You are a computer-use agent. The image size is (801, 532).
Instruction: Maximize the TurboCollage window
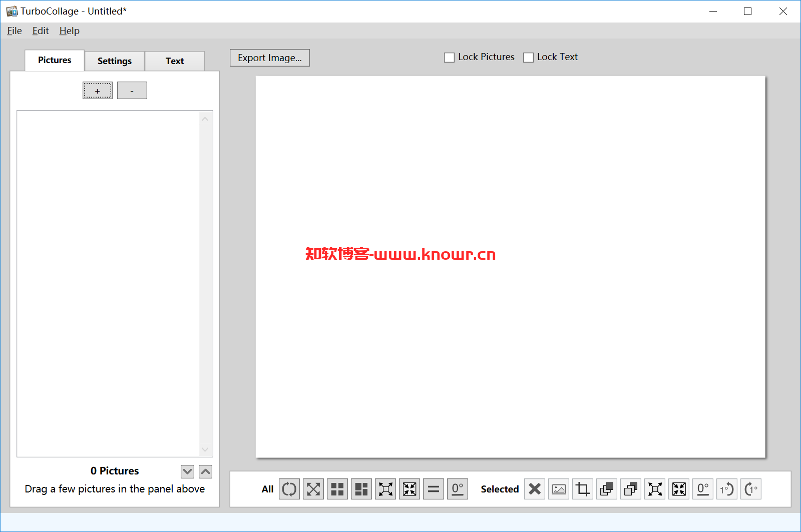[x=748, y=11]
